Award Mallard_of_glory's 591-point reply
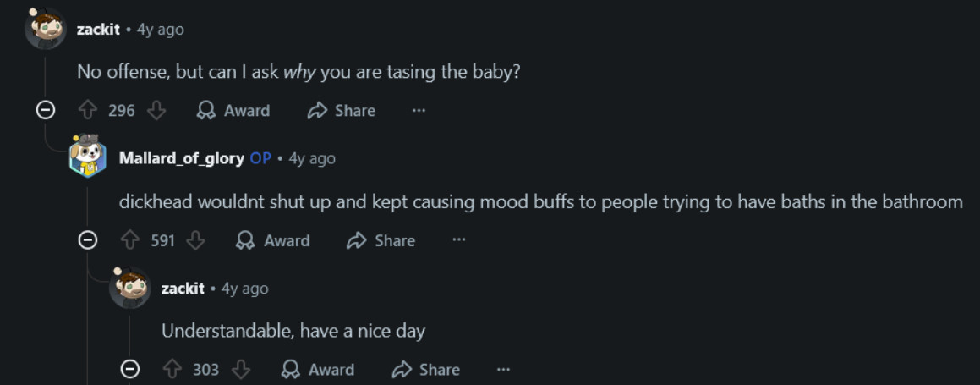 (x=273, y=240)
